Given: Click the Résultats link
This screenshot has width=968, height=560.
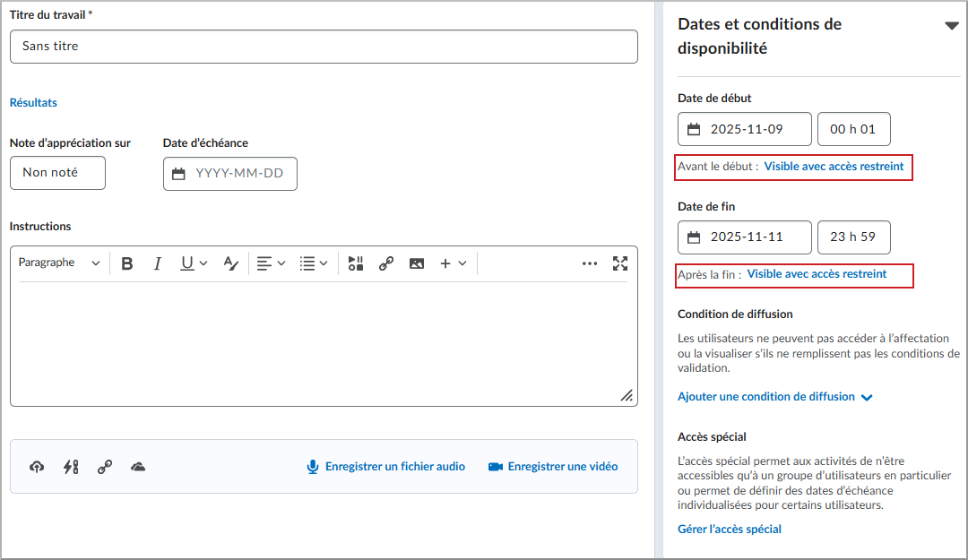Looking at the screenshot, I should 33,102.
